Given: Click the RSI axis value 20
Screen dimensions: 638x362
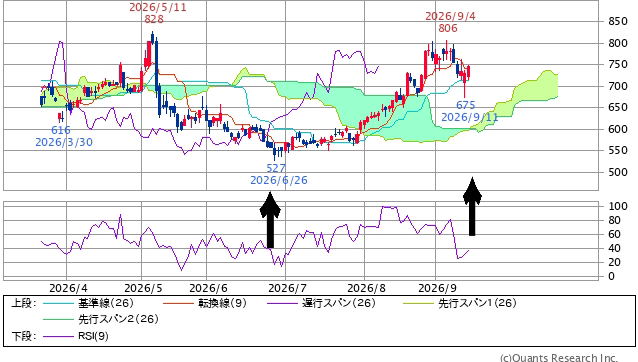Looking at the screenshot, I should pyautogui.click(x=615, y=262).
